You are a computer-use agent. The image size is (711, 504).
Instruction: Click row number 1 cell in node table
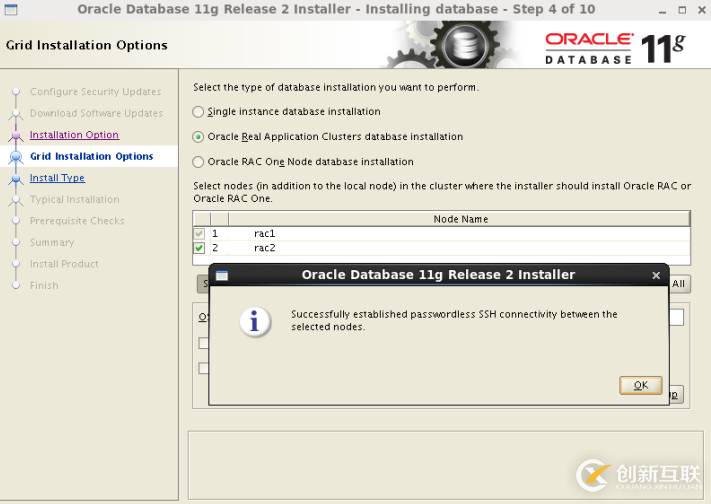(219, 234)
